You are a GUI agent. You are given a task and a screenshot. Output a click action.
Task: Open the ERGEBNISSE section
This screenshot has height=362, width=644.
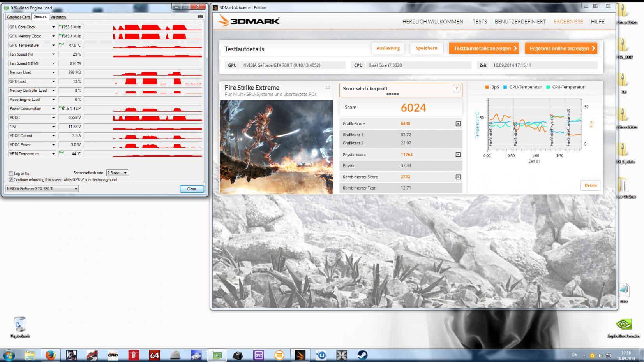pos(568,22)
